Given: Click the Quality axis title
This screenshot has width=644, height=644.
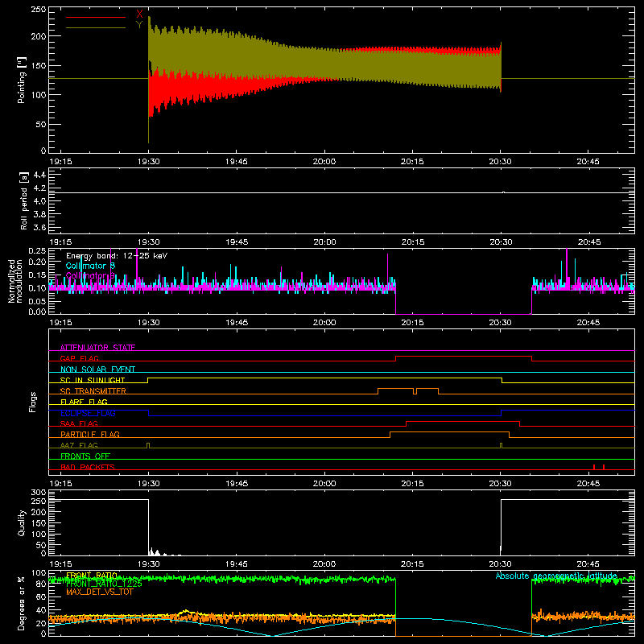Looking at the screenshot, I should pyautogui.click(x=22, y=522).
